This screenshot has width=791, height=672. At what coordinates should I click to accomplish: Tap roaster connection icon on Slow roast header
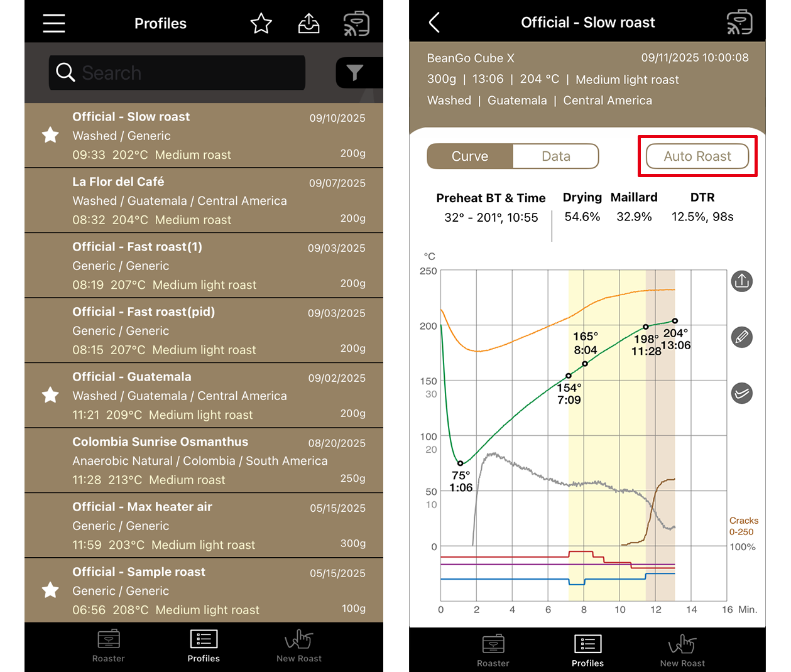[739, 23]
